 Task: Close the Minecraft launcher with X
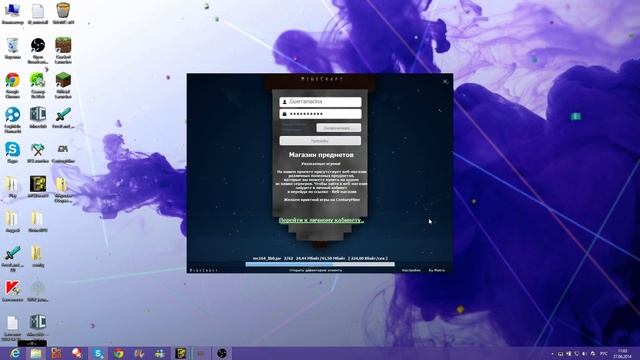(x=445, y=82)
